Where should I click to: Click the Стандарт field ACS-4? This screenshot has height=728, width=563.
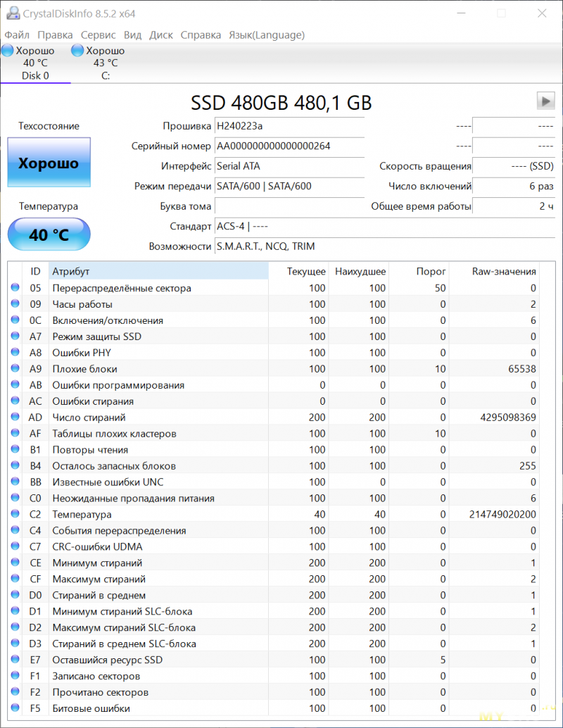click(x=385, y=226)
